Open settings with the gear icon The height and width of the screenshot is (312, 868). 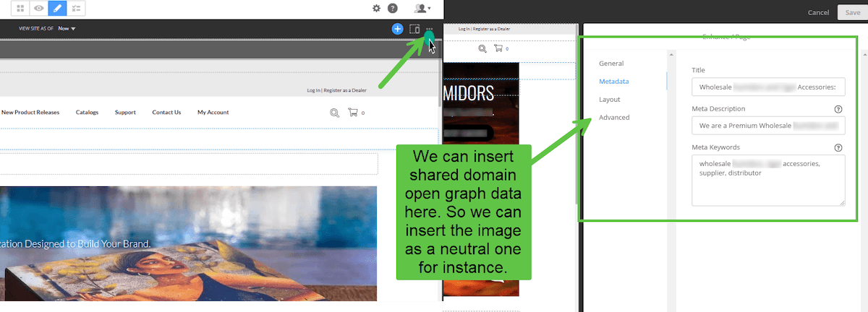pyautogui.click(x=376, y=9)
